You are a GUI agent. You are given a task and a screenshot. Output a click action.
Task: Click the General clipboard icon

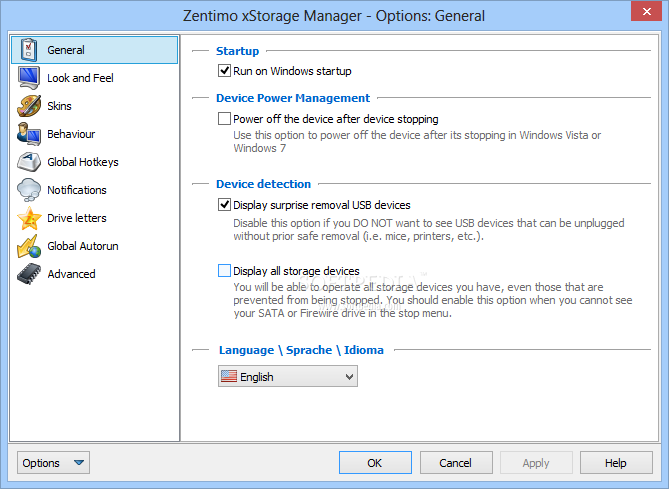click(29, 50)
